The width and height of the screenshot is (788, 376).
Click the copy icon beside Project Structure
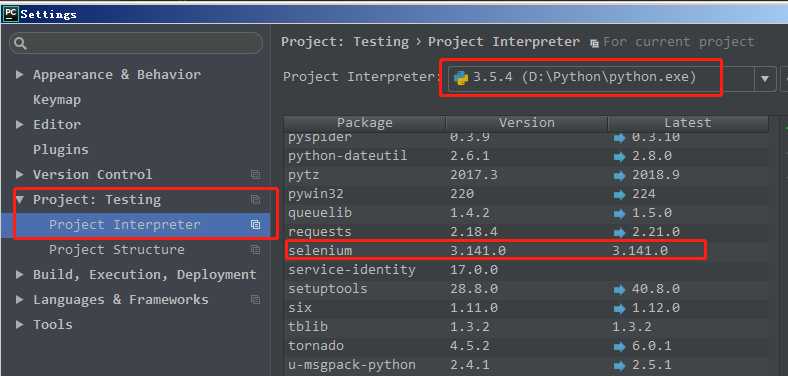point(256,249)
